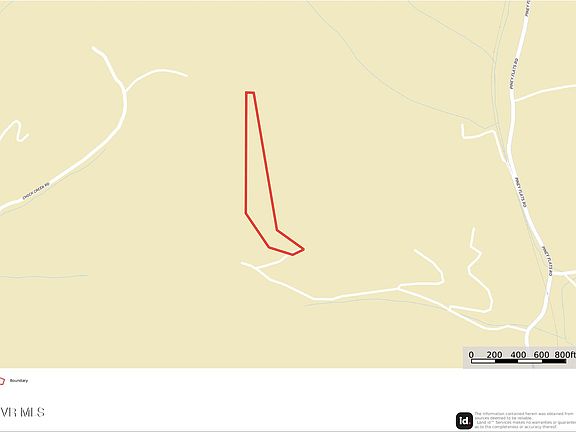Click the Piney Flats Rd label cut off at map top
The image size is (576, 432).
click(x=528, y=8)
